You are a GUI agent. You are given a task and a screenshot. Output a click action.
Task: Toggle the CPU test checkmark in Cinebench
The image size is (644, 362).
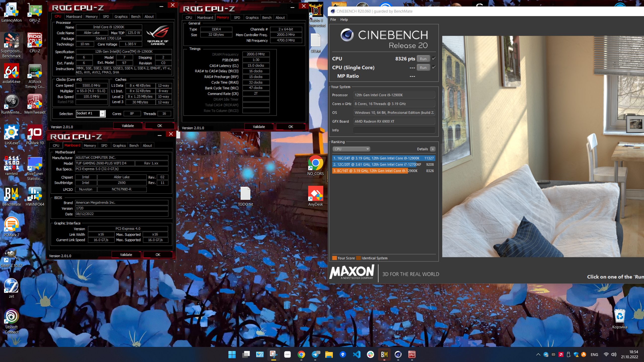(x=434, y=58)
